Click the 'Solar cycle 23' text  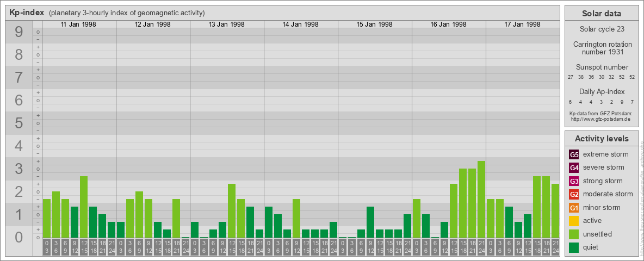[602, 29]
